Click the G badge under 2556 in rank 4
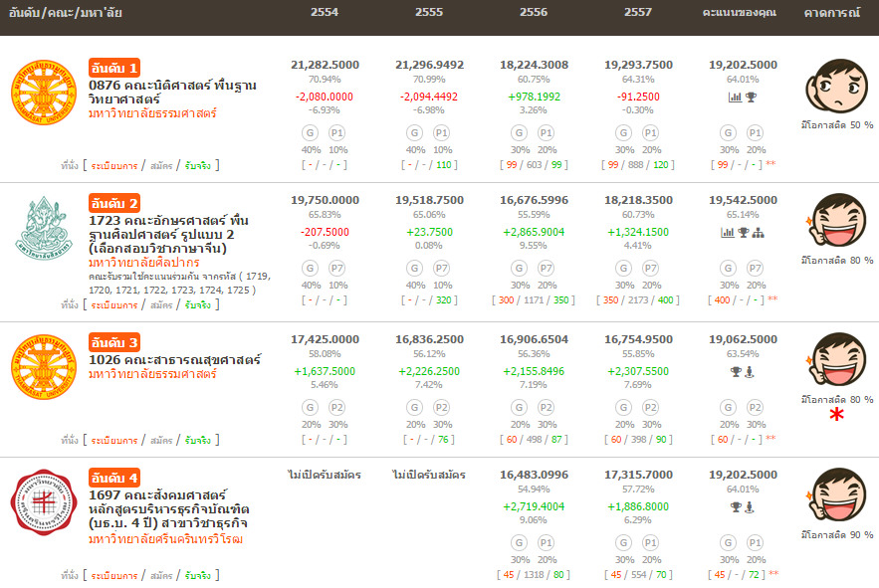 519,542
